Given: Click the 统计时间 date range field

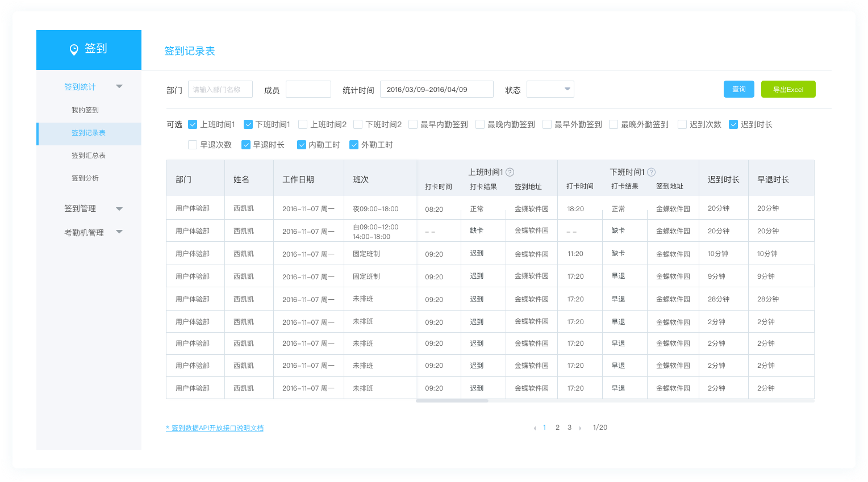Looking at the screenshot, I should (x=437, y=89).
